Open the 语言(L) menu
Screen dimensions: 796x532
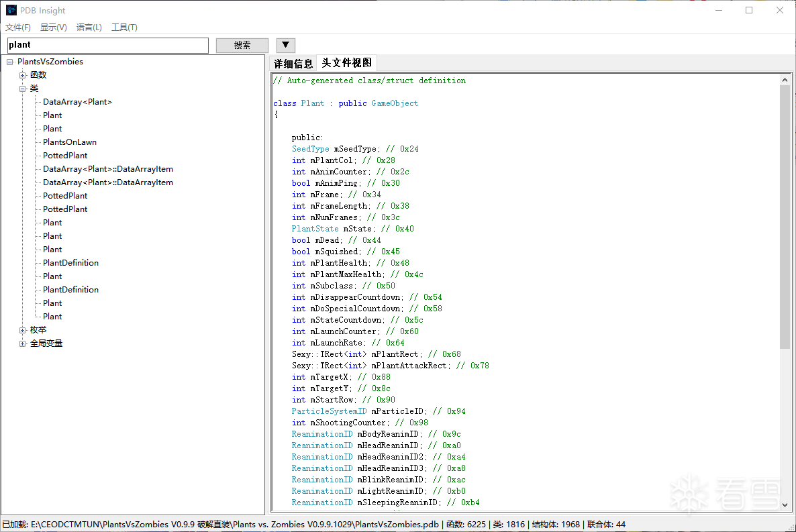click(x=89, y=28)
